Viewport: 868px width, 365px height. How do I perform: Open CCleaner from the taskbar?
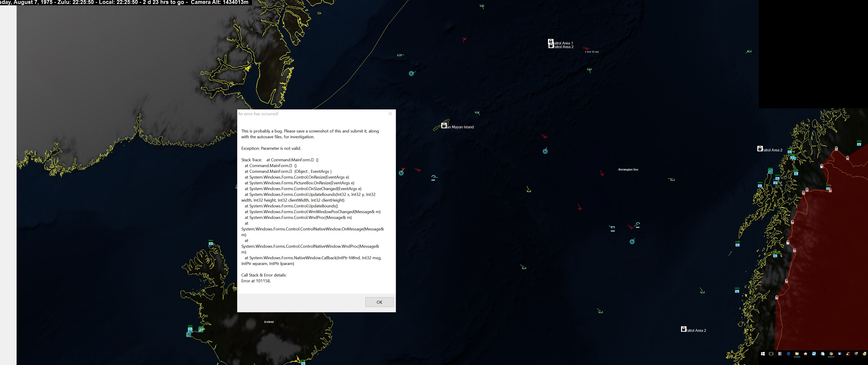(848, 354)
